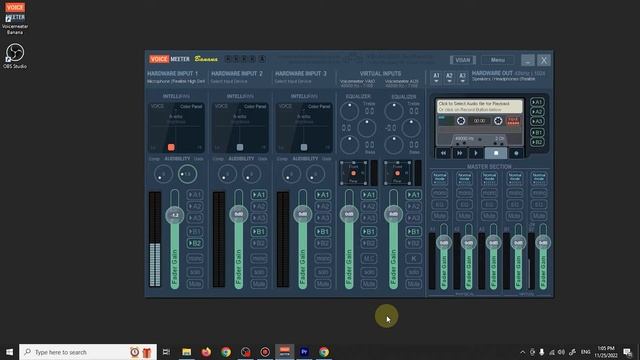Mute Hardware Input 1 strip
Screen dimensions: 640x360
pos(195,284)
